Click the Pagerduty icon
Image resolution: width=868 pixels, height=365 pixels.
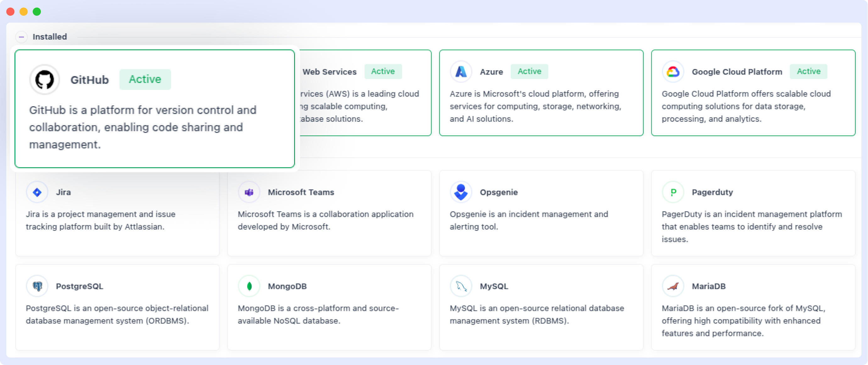[x=672, y=192]
